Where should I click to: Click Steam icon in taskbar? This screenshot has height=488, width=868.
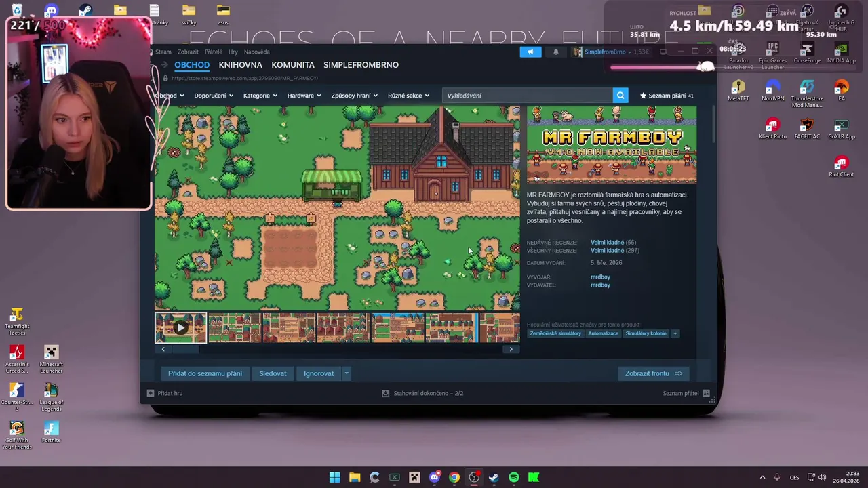coord(494,477)
